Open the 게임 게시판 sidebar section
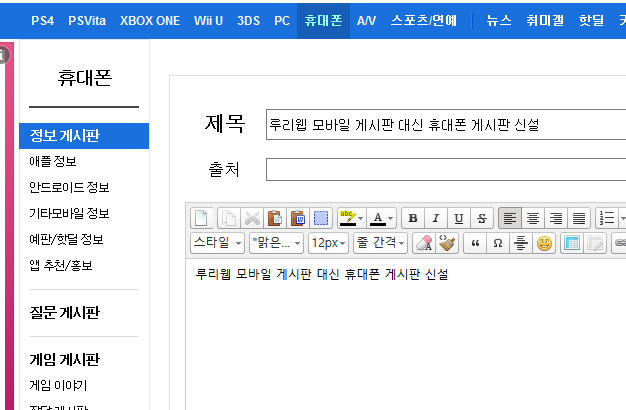 65,360
